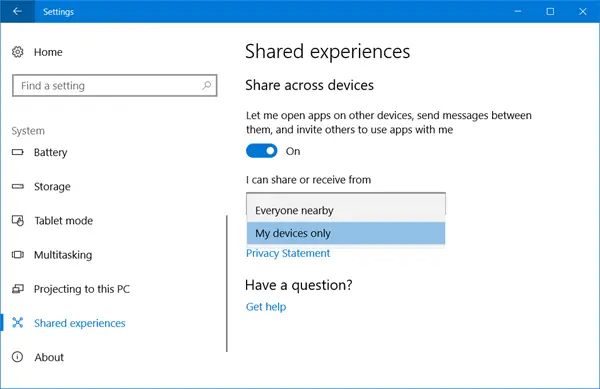Click the Storage drive icon
This screenshot has width=600, height=389.
[18, 186]
